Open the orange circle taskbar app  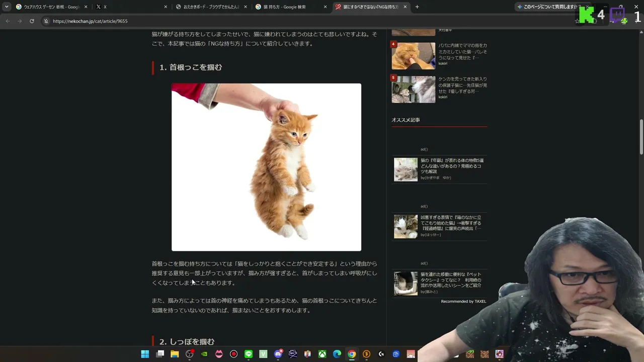click(366, 354)
